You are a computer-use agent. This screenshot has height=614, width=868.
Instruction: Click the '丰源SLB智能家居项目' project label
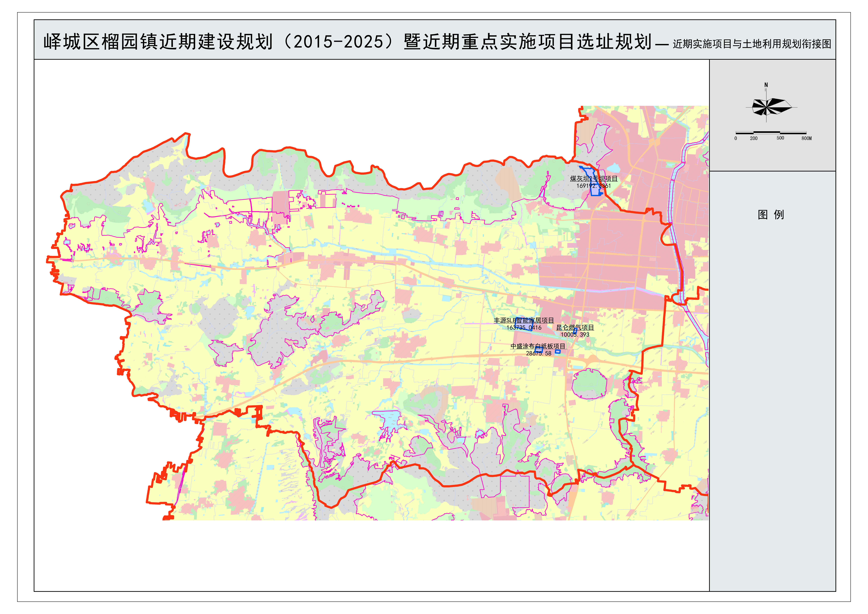tap(524, 320)
